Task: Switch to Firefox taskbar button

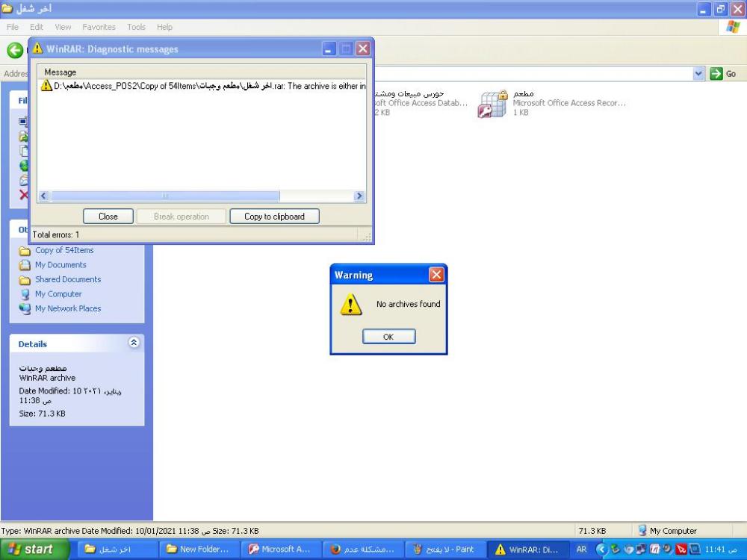Action: pyautogui.click(x=363, y=549)
